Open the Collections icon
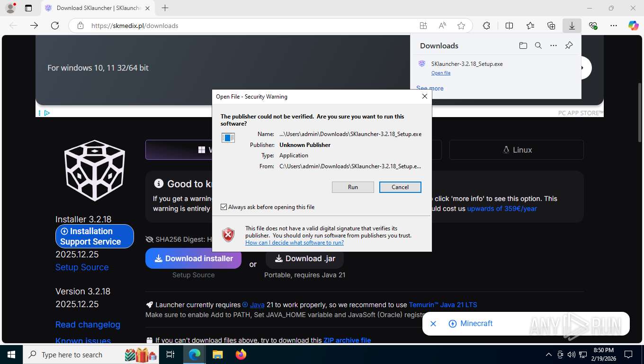Viewport: 644px width, 364px height. pyautogui.click(x=551, y=26)
